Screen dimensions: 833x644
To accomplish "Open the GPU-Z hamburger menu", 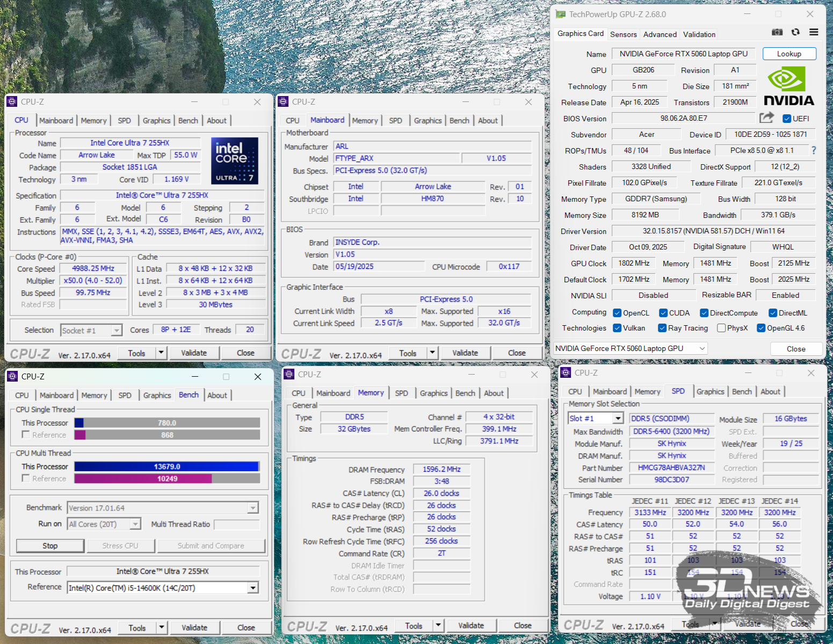I will pyautogui.click(x=814, y=32).
